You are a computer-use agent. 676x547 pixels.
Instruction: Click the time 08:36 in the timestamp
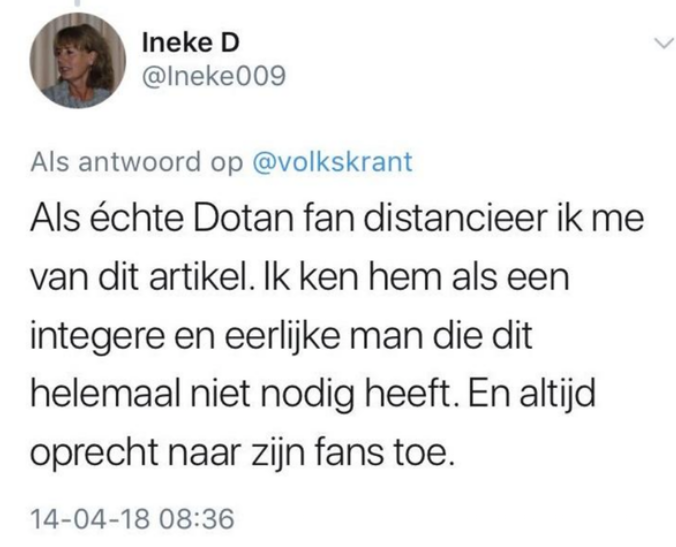click(196, 519)
